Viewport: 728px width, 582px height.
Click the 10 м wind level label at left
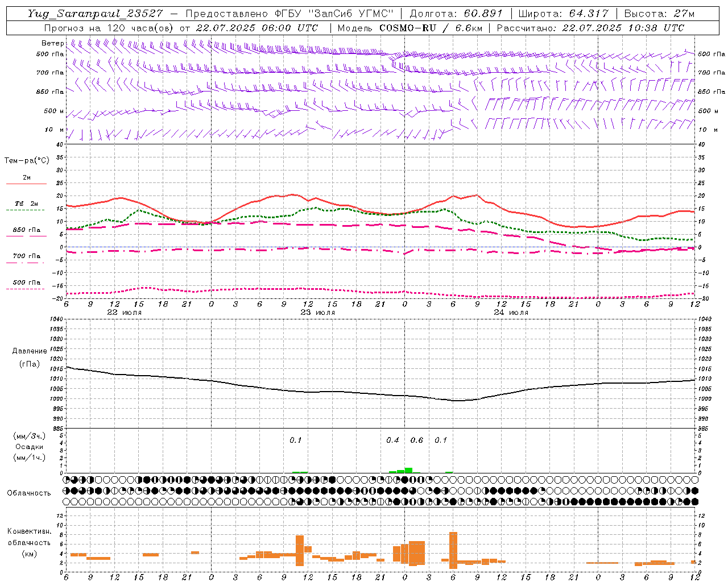coord(55,130)
